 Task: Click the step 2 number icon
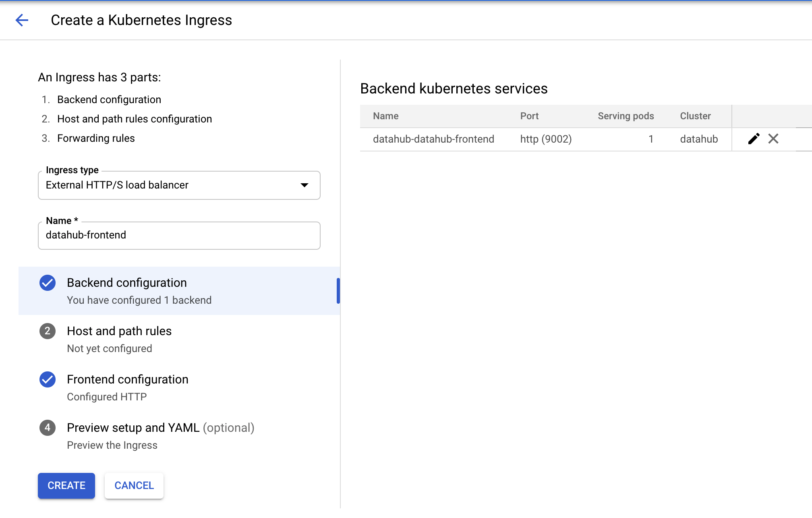pyautogui.click(x=48, y=331)
